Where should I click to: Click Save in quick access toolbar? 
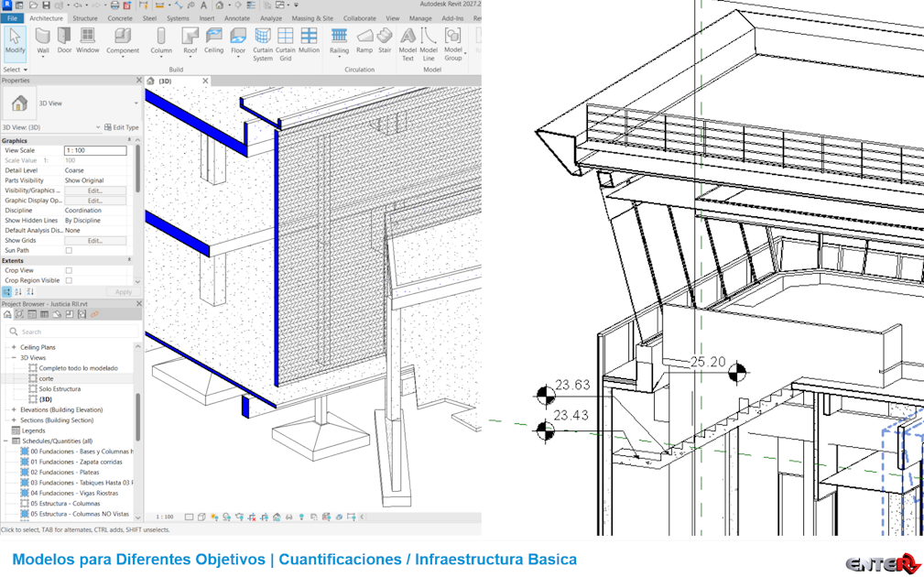tap(46, 5)
